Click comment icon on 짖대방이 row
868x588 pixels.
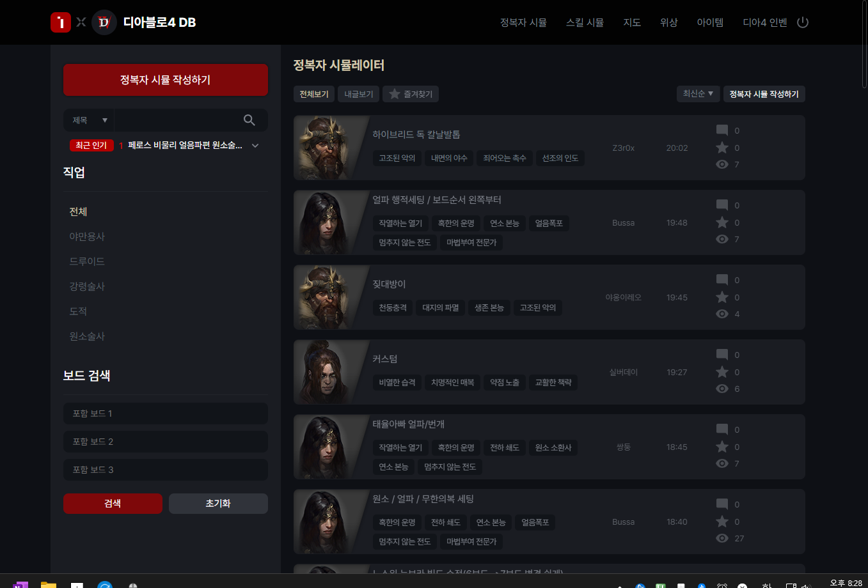tap(722, 280)
